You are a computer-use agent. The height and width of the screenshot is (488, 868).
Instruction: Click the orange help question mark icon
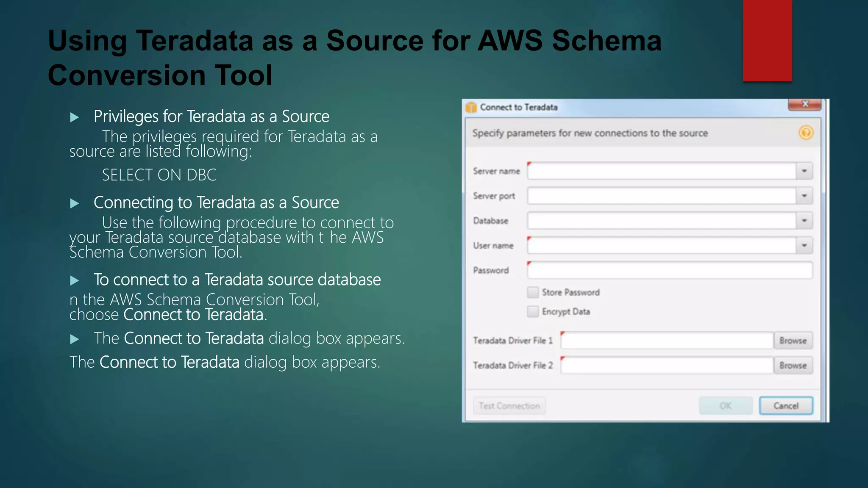tap(806, 133)
